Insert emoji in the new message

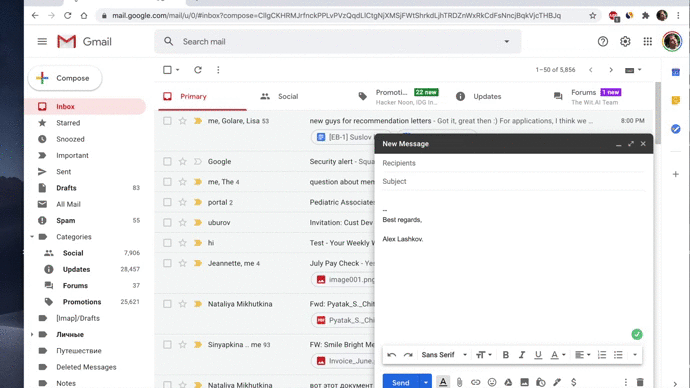[492, 382]
